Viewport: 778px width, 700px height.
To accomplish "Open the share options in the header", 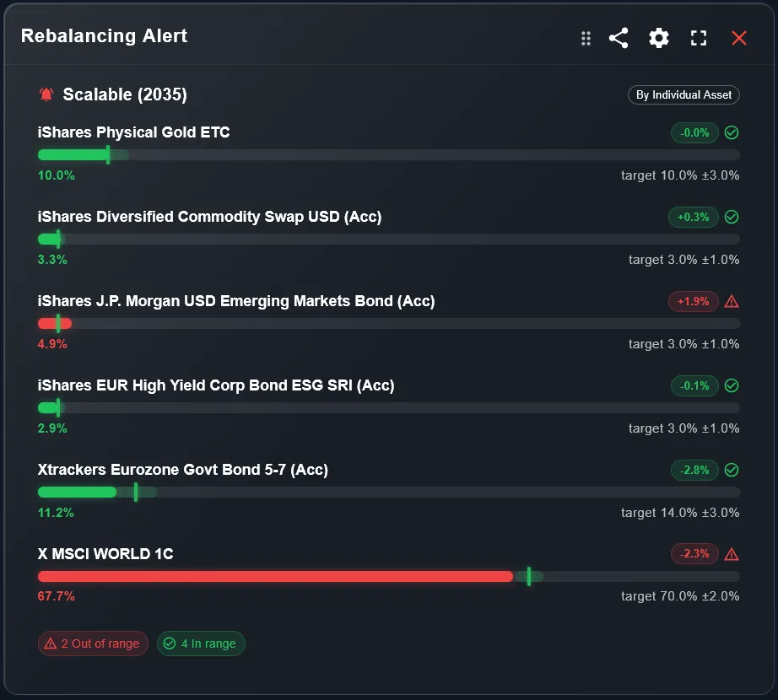I will point(619,38).
